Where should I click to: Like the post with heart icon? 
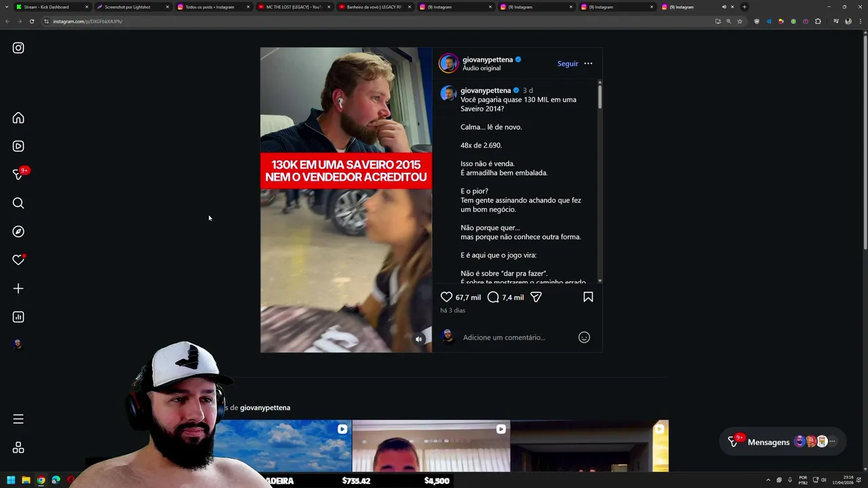click(446, 297)
